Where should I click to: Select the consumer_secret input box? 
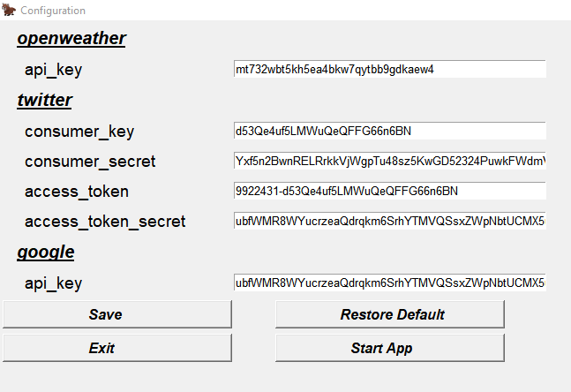point(389,161)
